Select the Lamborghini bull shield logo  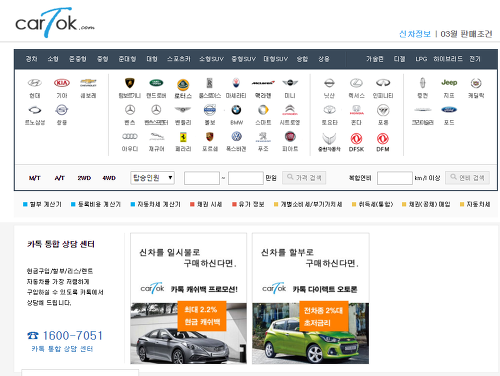pyautogui.click(x=130, y=83)
